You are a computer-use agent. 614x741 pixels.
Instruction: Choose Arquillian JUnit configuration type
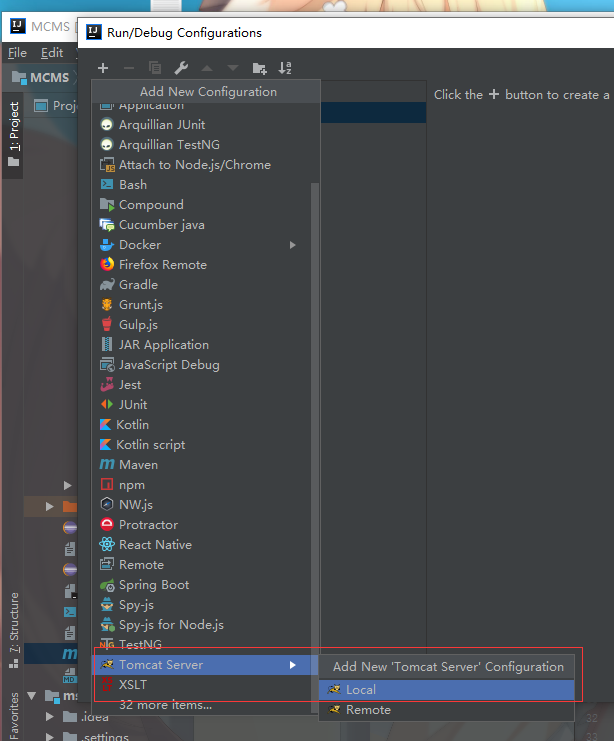(x=202, y=125)
